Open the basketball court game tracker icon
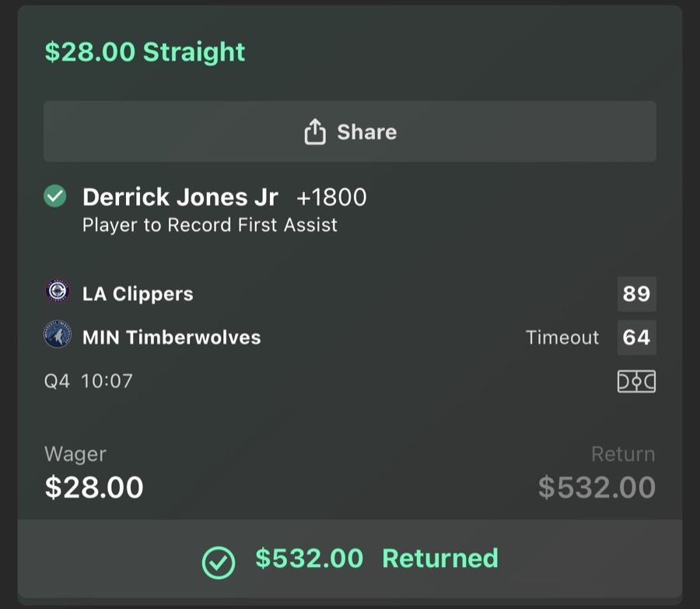Screen dimensions: 700x609 point(637,381)
